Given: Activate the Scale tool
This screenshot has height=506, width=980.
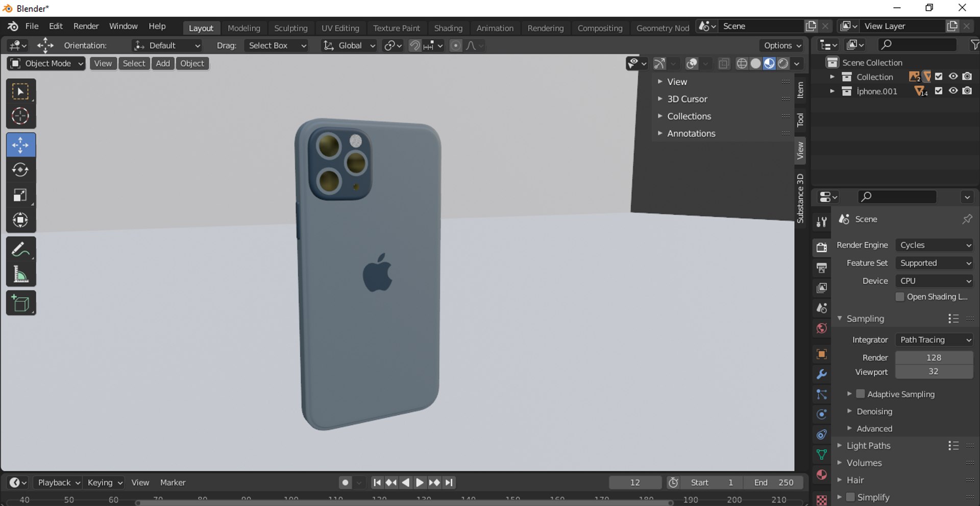Looking at the screenshot, I should [x=20, y=195].
